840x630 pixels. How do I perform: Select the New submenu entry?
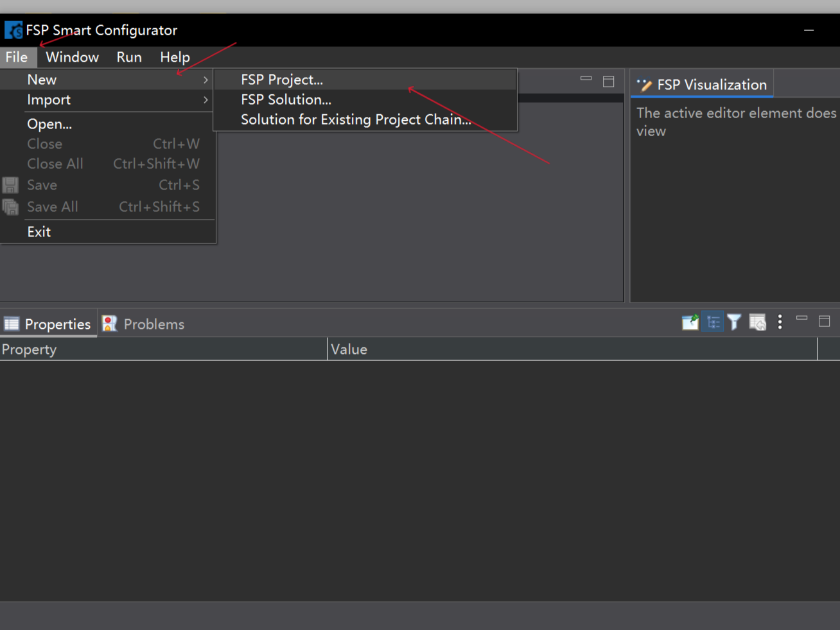tap(108, 80)
